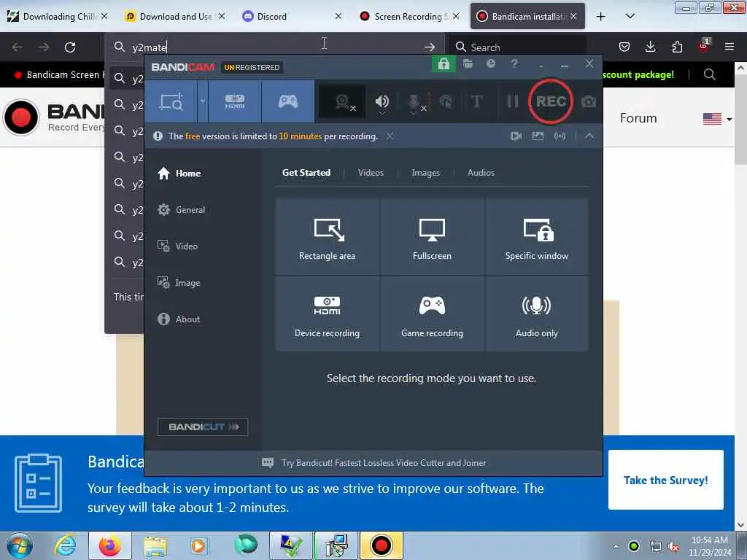This screenshot has height=560, width=747.
Task: Click Take the Survey button on webpage
Action: [x=665, y=480]
